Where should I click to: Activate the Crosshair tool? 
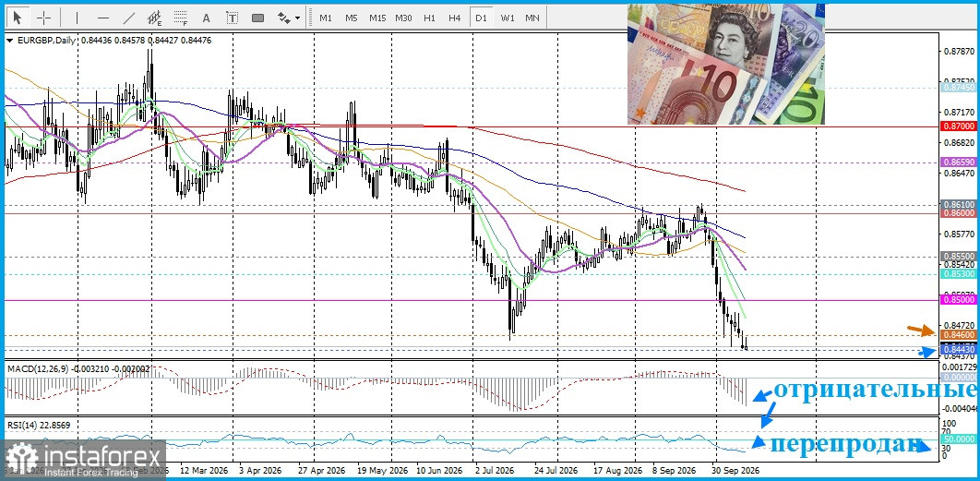43,18
